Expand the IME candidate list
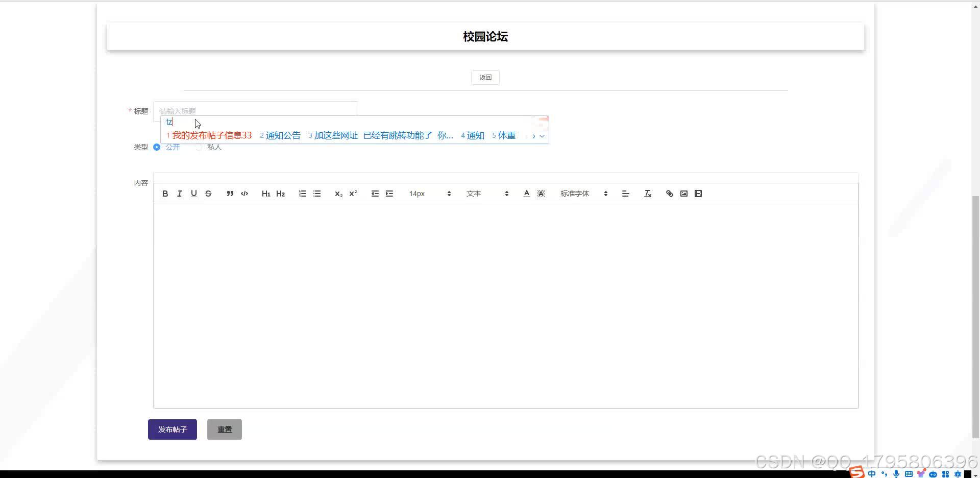Viewport: 980px width, 478px height. point(542,136)
